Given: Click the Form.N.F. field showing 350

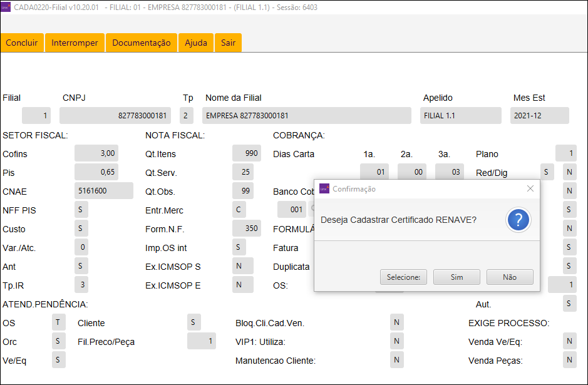Looking at the screenshot, I should pos(246,228).
